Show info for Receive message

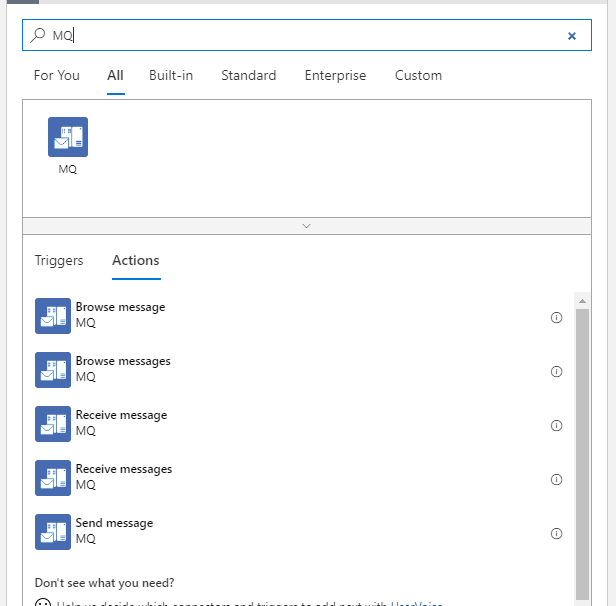coord(556,425)
